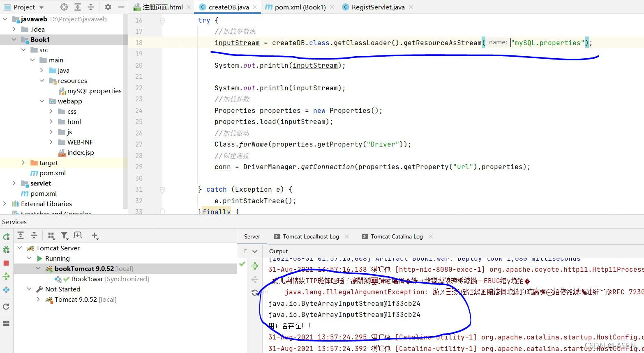Screen dimensions: 644x353
Task: Select Book1:war artifact in Services
Action: [88, 279]
